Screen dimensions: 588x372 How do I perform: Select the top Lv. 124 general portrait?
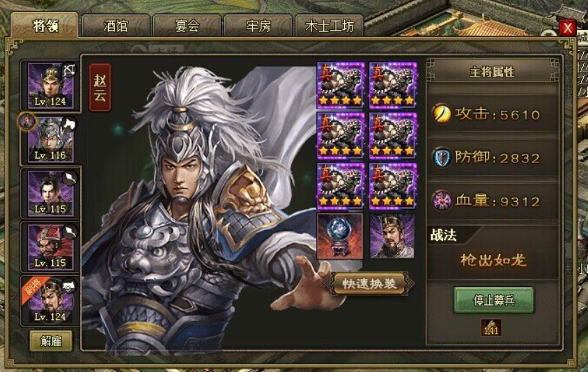click(51, 86)
